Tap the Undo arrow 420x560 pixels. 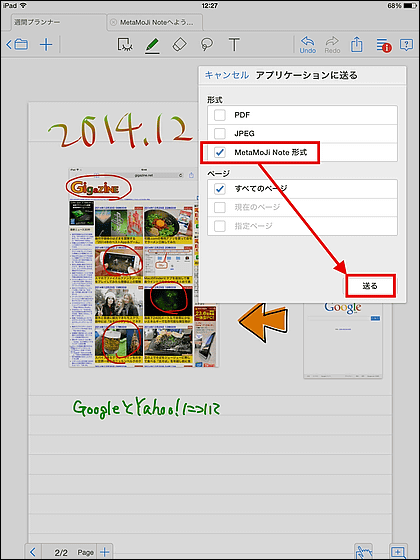(308, 45)
